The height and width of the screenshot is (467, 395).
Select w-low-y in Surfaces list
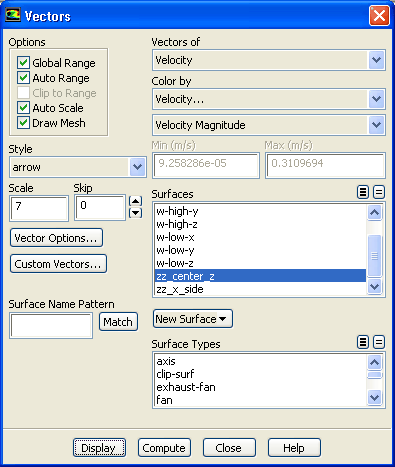point(260,250)
